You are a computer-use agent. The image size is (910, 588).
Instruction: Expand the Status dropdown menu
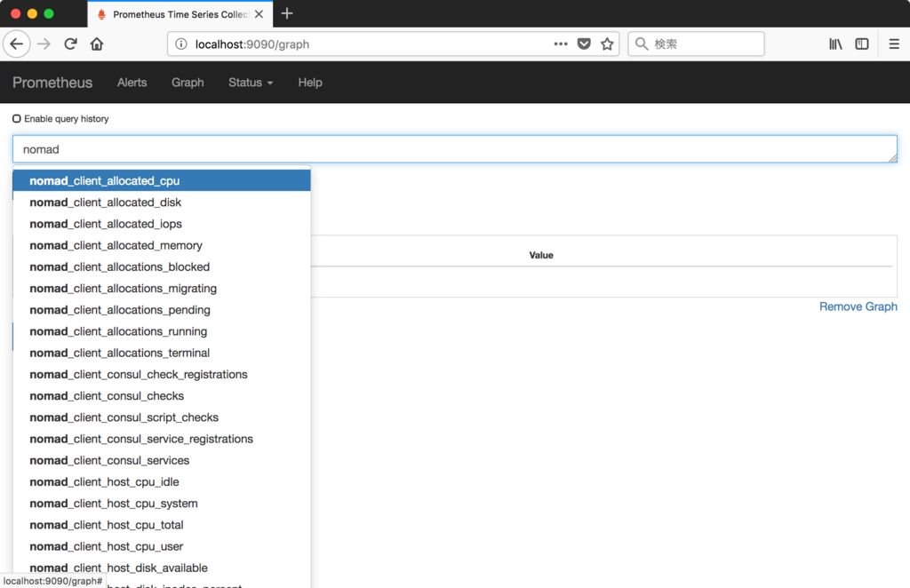click(x=250, y=83)
